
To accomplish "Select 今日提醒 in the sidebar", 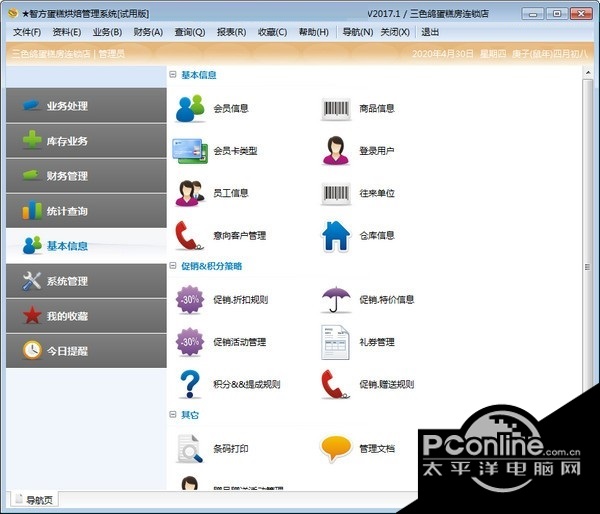I will pyautogui.click(x=86, y=351).
